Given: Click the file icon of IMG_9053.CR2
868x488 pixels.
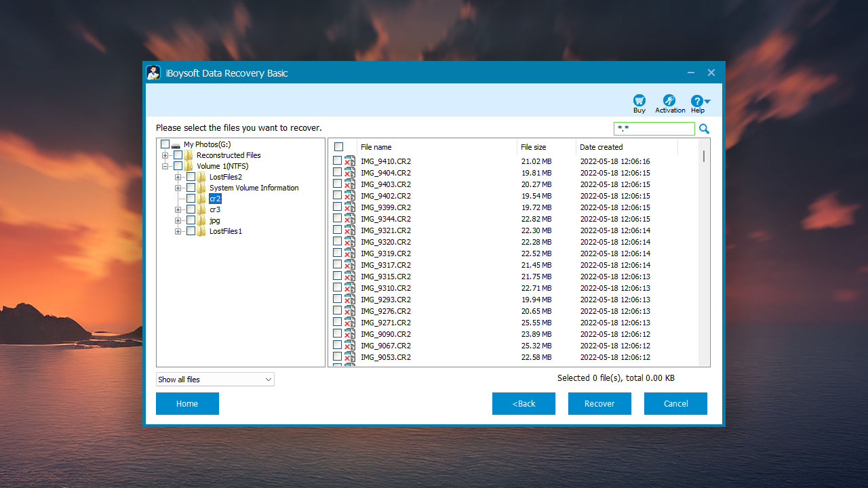Looking at the screenshot, I should (350, 357).
